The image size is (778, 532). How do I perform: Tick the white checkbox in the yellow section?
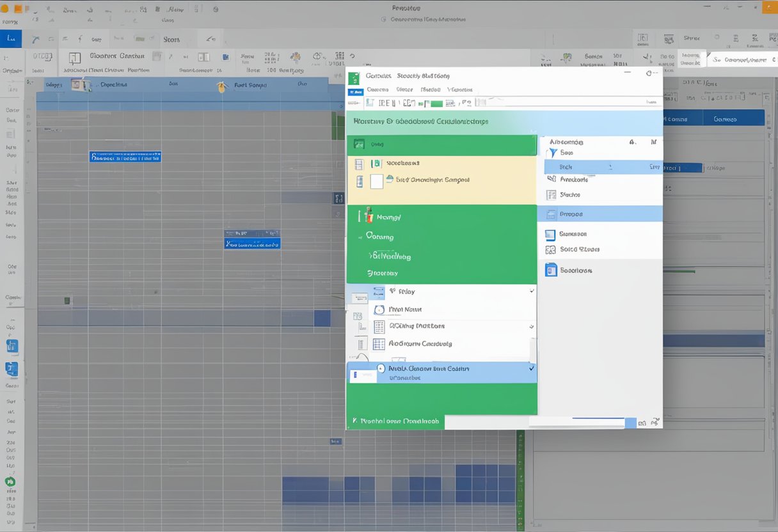coord(376,181)
